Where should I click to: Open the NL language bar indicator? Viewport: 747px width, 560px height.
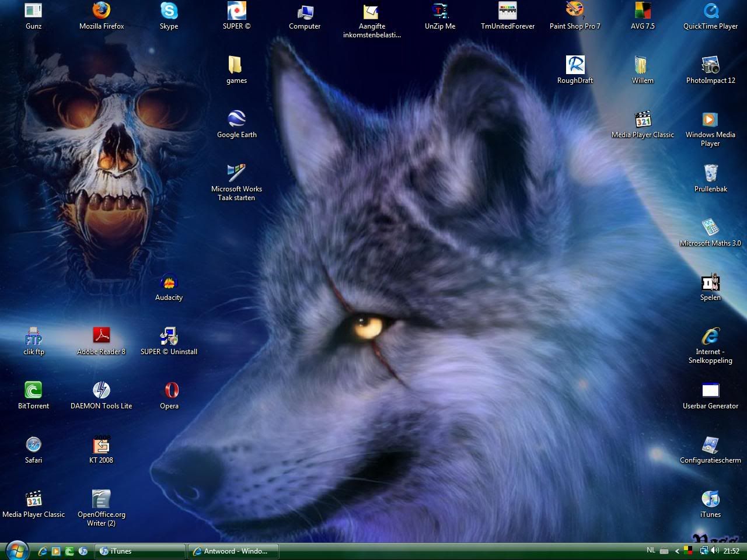tap(651, 551)
